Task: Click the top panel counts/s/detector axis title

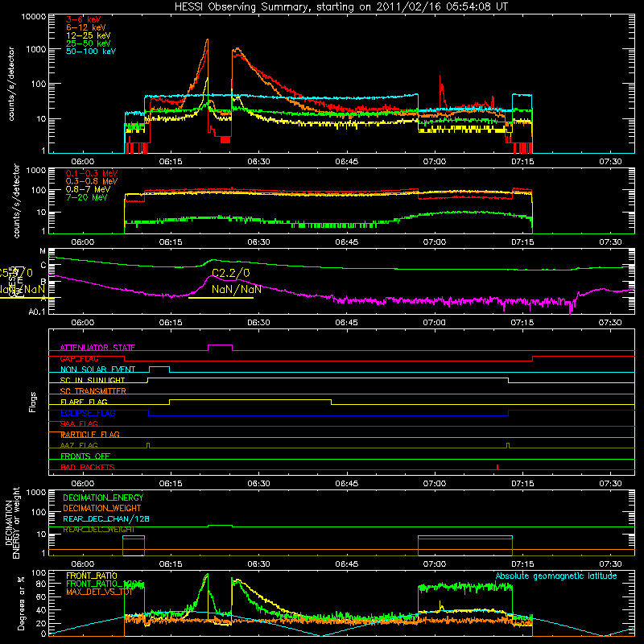Action: [x=11, y=84]
